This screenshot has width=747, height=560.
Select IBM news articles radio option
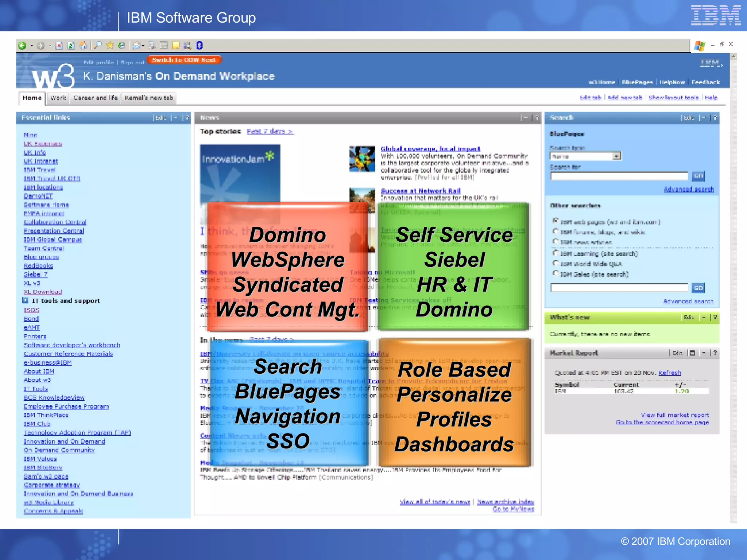click(x=555, y=241)
